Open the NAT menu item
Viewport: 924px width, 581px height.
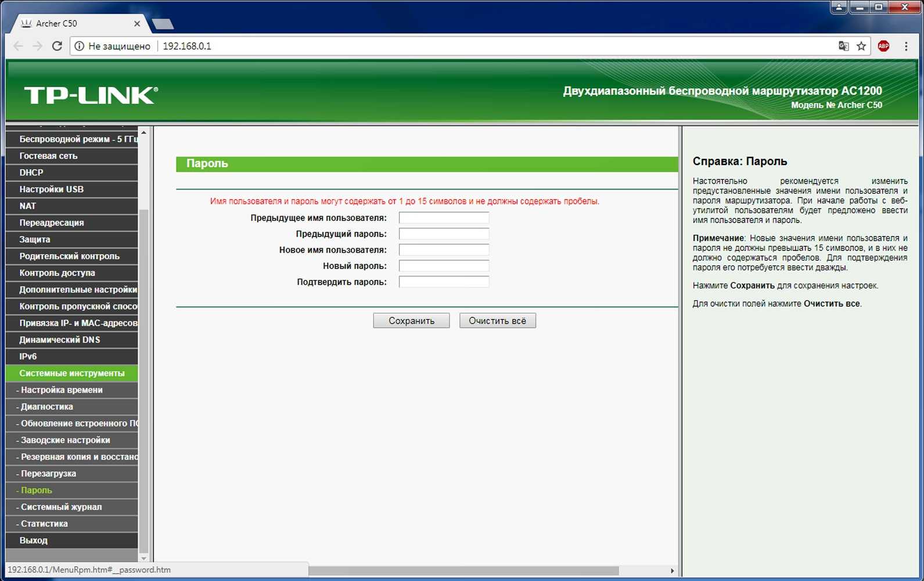(x=71, y=206)
